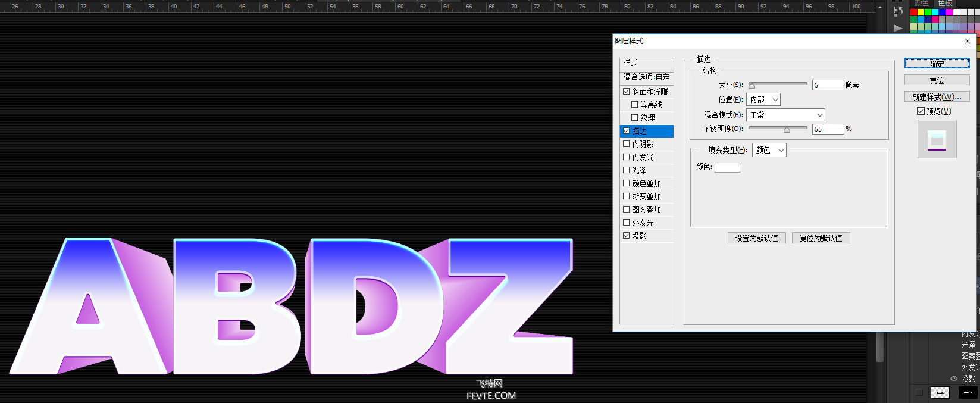980x403 pixels.
Task: Pick the magenta swatch in 色板
Action: pos(950,12)
